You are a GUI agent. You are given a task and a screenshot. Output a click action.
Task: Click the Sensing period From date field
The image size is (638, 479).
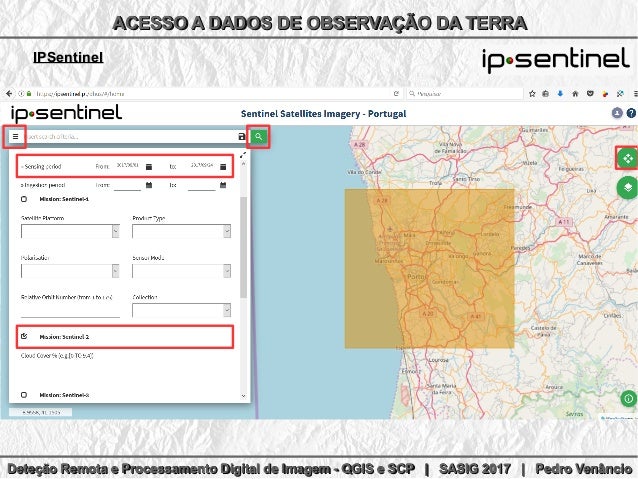(128, 166)
